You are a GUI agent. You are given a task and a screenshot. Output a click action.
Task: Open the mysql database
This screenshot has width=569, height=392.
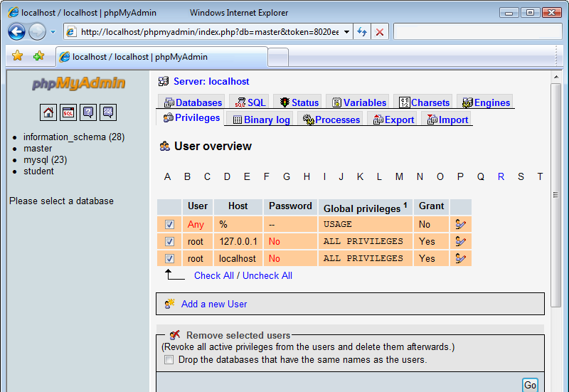pyautogui.click(x=46, y=159)
